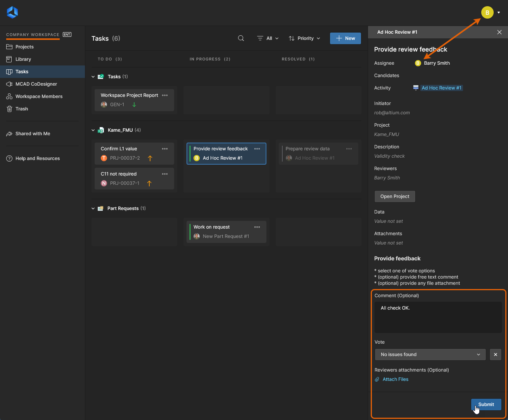Open options menu for C11 not required
This screenshot has width=508, height=420.
coord(165,174)
